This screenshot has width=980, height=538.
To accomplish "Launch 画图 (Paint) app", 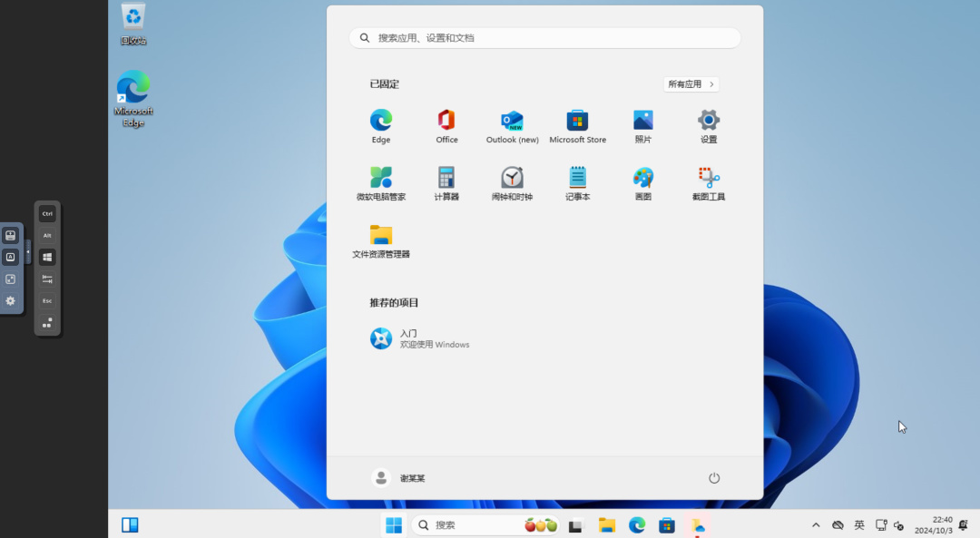I will pos(643,183).
